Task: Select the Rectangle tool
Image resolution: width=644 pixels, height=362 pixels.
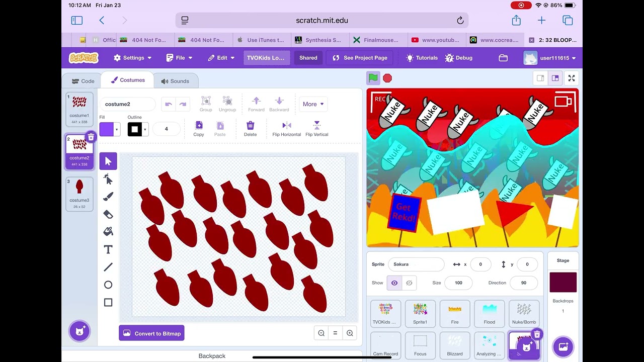Action: coord(108,302)
